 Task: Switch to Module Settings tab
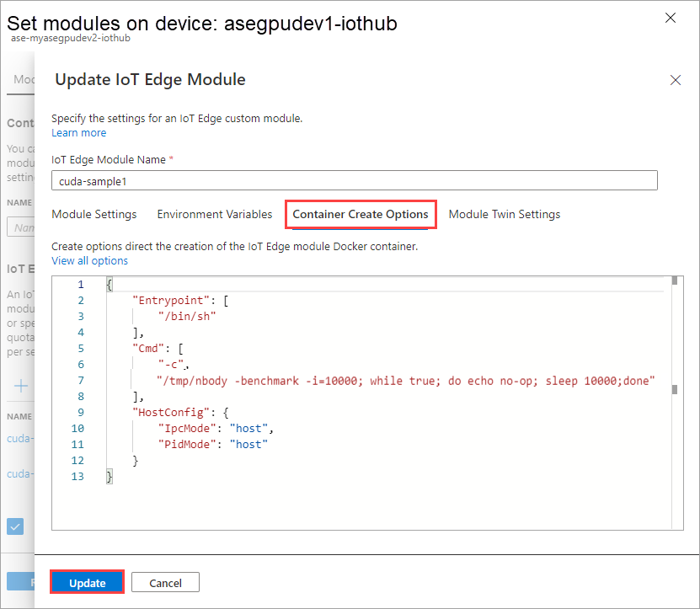pos(94,214)
